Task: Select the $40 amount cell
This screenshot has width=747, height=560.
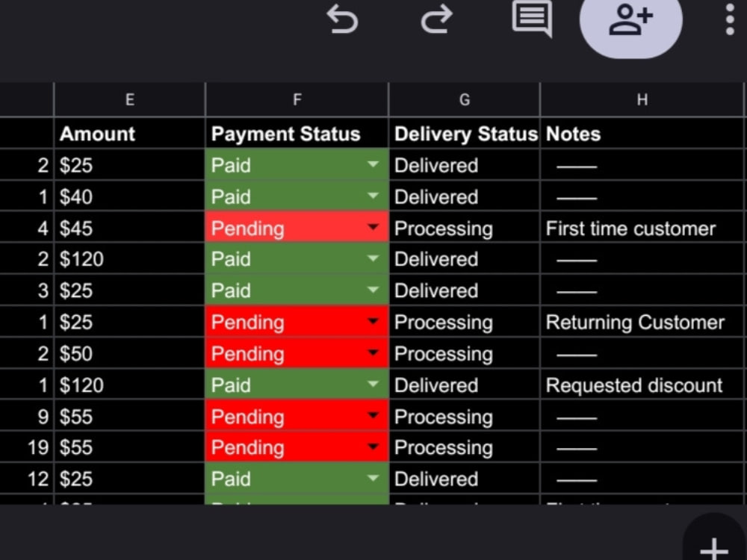Action: click(x=129, y=196)
